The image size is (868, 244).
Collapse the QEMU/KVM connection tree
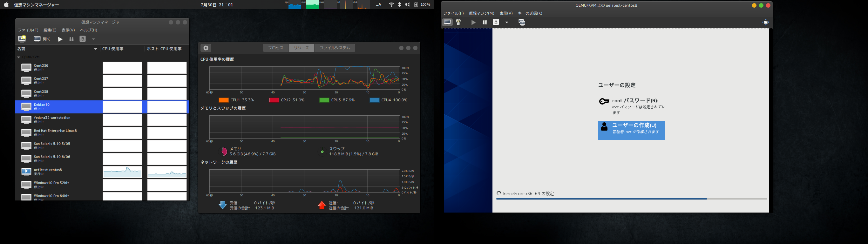(x=18, y=57)
